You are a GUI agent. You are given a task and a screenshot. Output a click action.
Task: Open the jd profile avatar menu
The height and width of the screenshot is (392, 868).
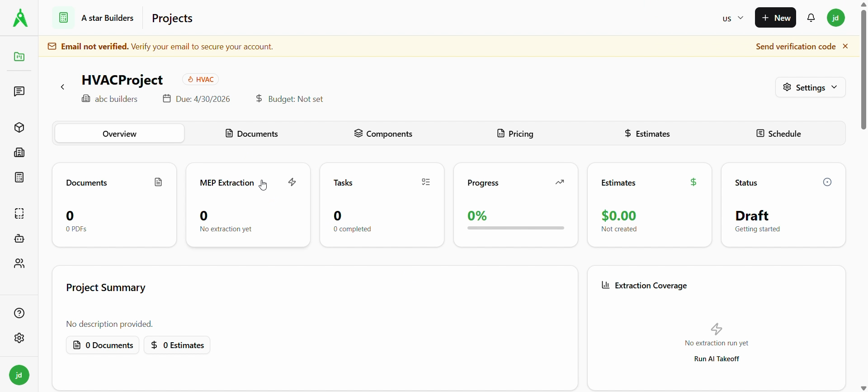(836, 18)
